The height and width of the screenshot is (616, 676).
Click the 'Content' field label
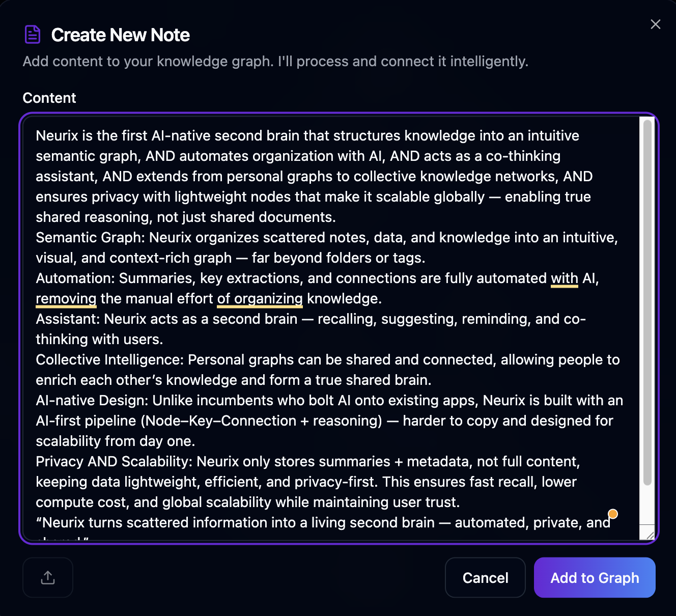(x=49, y=98)
